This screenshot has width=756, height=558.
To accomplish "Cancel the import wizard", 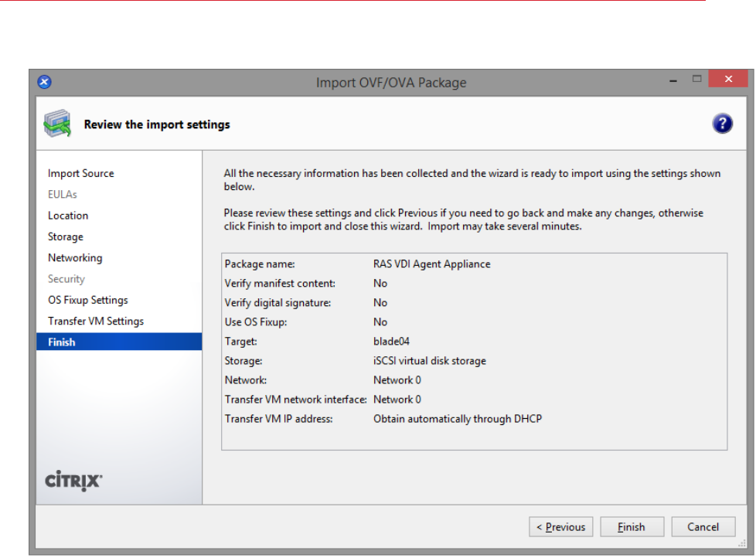I will 703,527.
